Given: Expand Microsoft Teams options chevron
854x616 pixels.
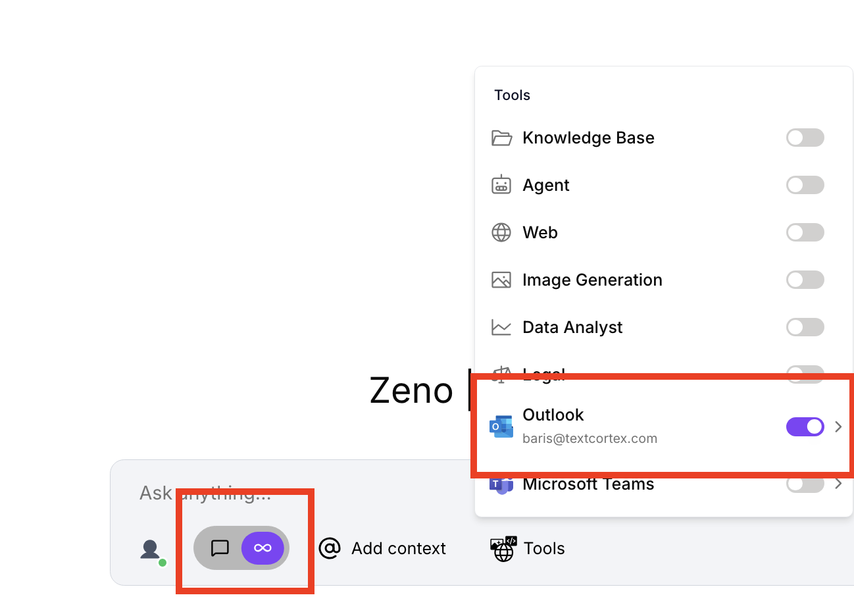Looking at the screenshot, I should (x=838, y=484).
